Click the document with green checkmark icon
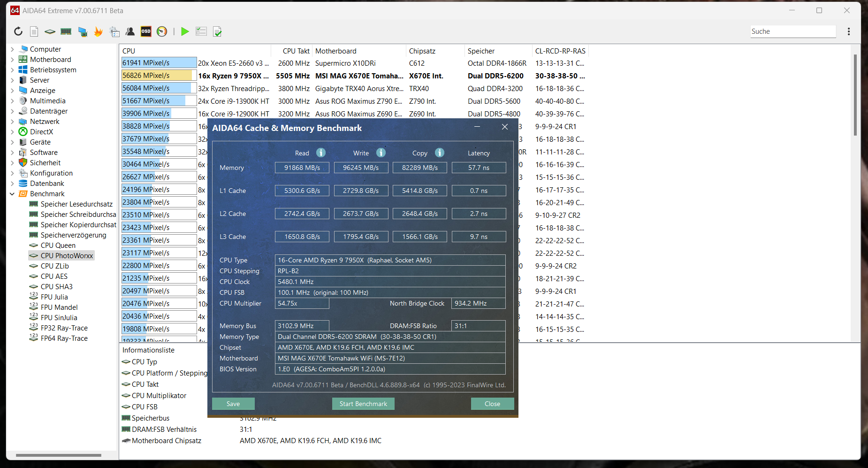Image resolution: width=868 pixels, height=468 pixels. pos(217,31)
